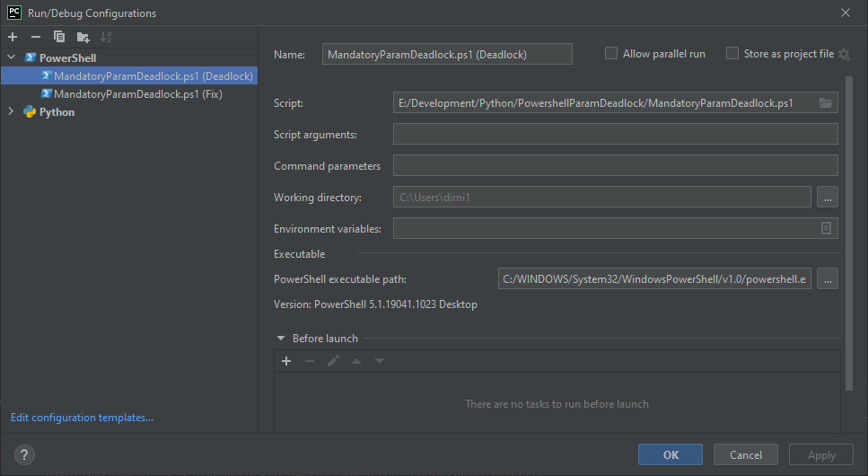Browse for working directory
The width and height of the screenshot is (868, 476).
[828, 198]
